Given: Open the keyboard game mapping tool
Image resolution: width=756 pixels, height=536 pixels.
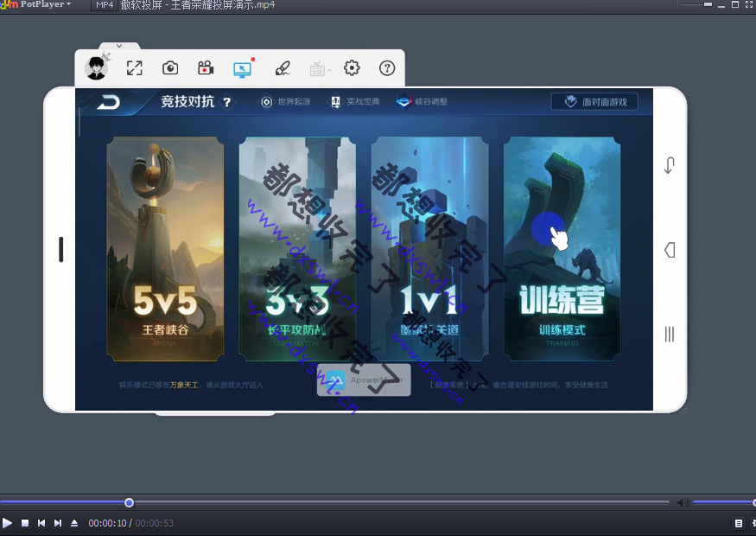Looking at the screenshot, I should (317, 69).
